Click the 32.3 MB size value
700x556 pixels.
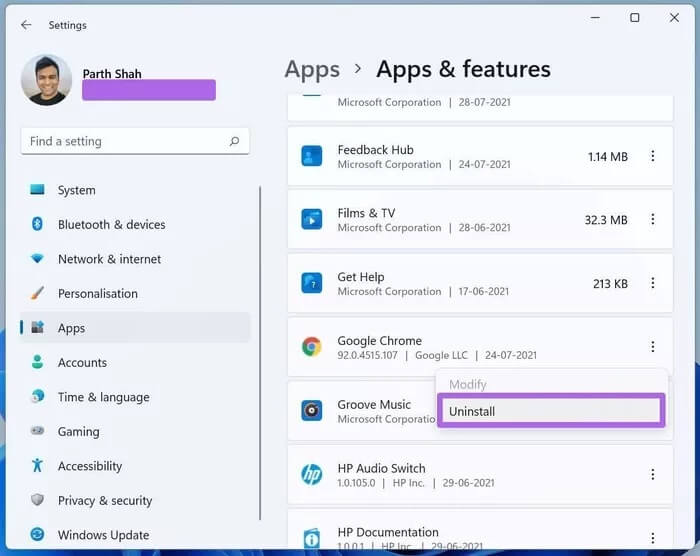[x=606, y=220]
